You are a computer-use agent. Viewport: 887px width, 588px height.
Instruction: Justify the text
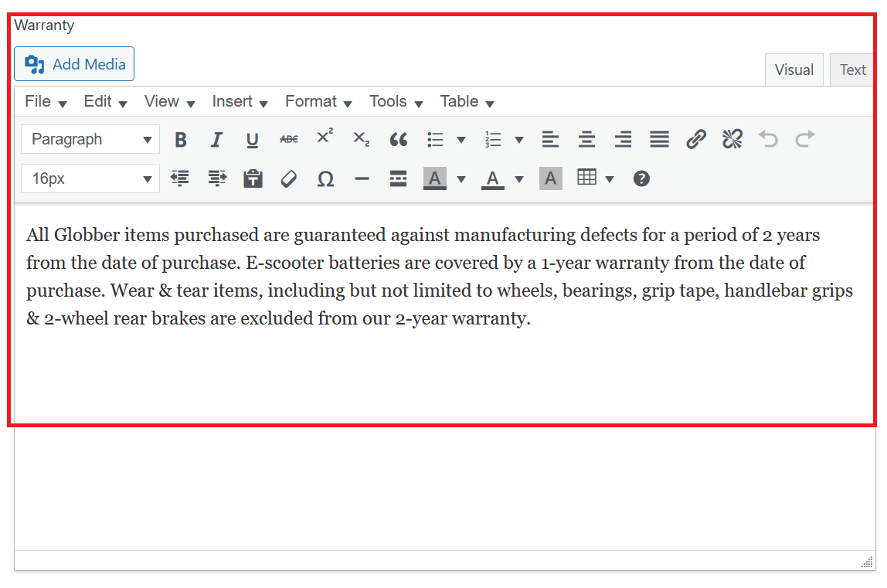[x=659, y=139]
